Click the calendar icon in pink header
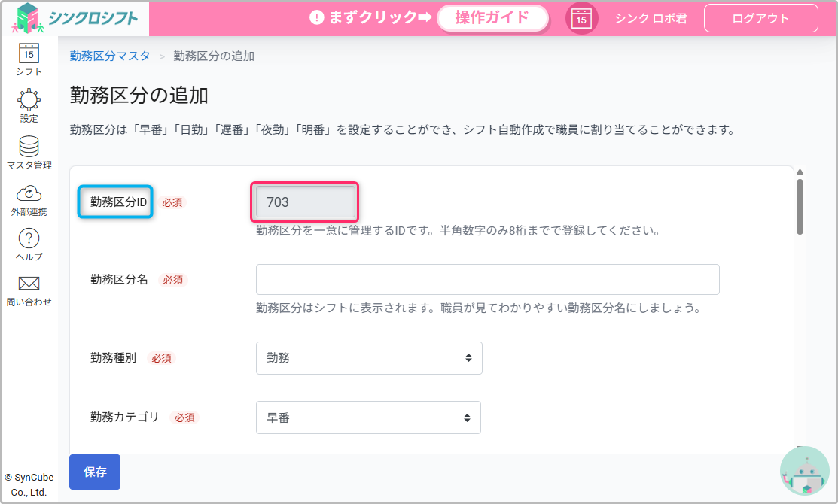Screen dimensions: 838x504 [x=581, y=19]
